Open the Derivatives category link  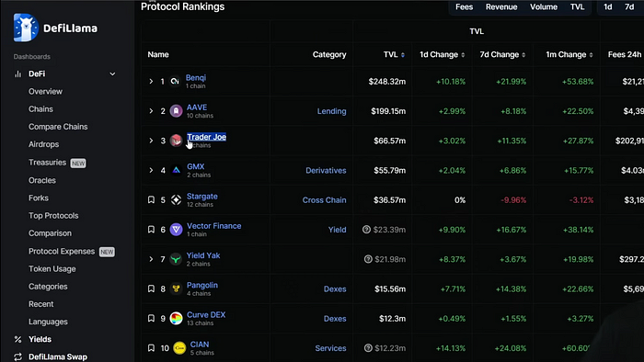tap(326, 170)
